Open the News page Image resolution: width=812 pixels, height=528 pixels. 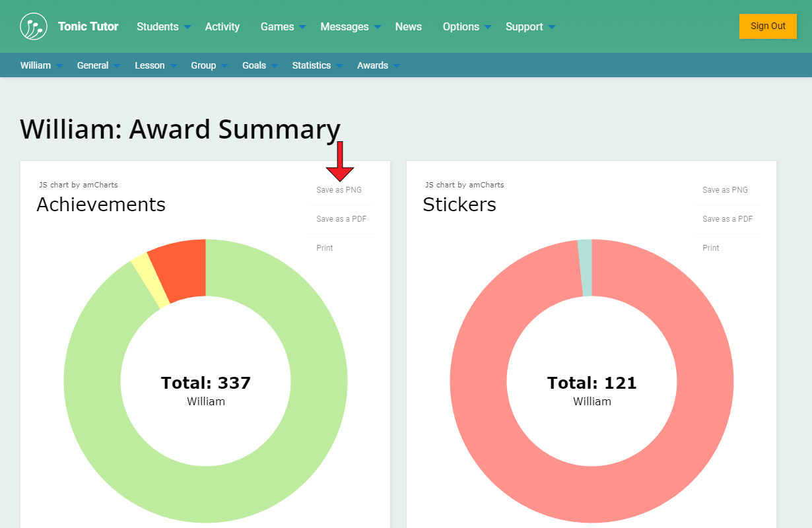point(408,27)
